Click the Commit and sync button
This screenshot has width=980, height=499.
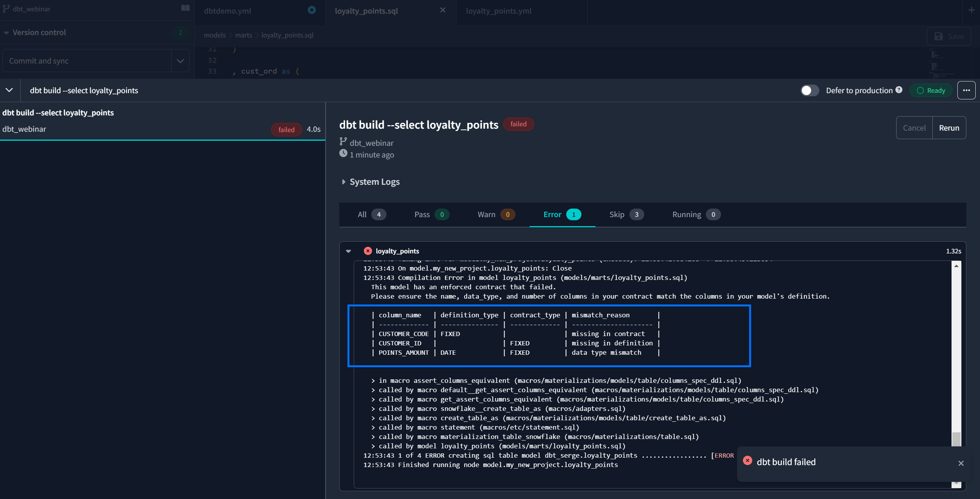pyautogui.click(x=87, y=61)
